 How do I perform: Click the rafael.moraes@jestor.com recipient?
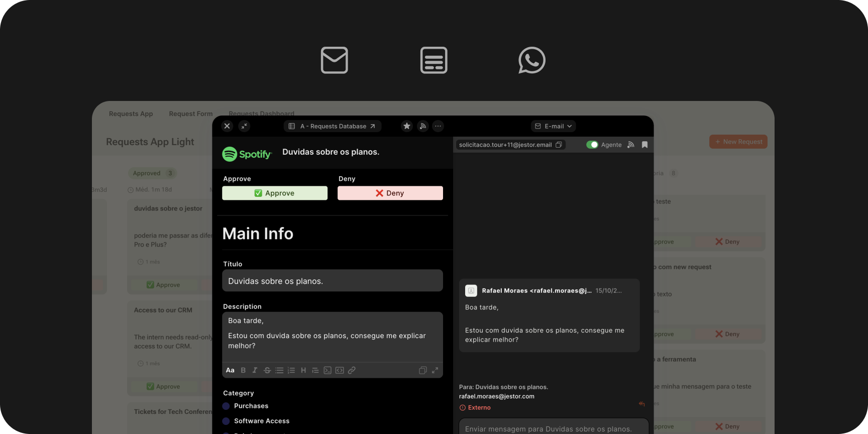(x=497, y=396)
